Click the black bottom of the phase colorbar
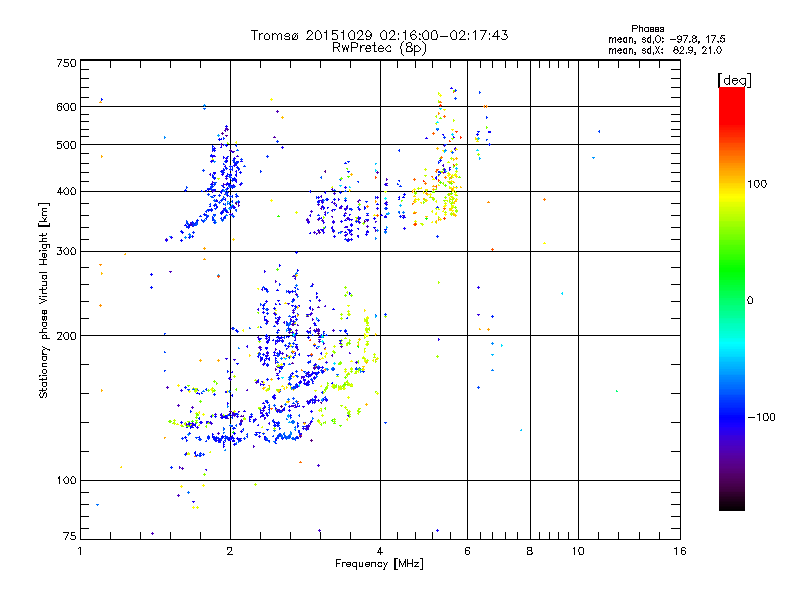 [732, 505]
